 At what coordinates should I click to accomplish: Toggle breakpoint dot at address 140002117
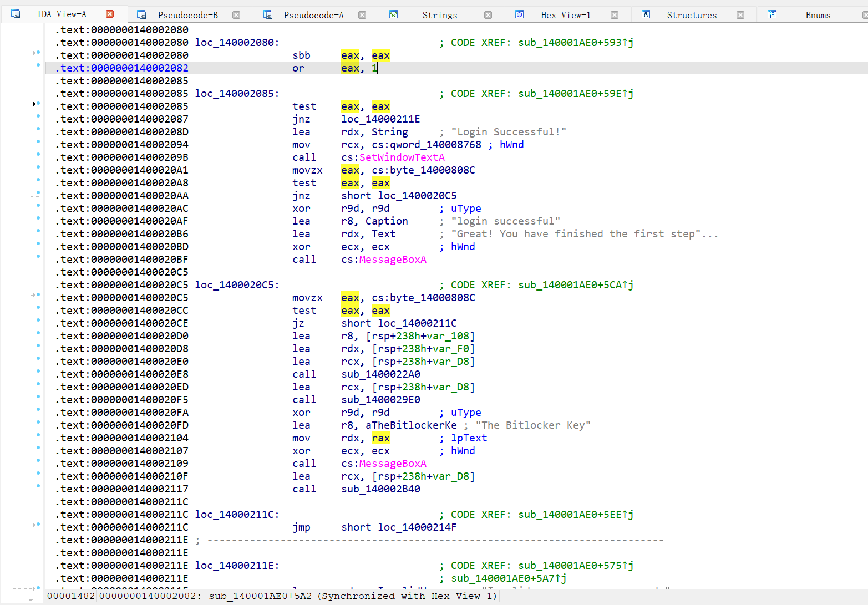click(x=38, y=486)
